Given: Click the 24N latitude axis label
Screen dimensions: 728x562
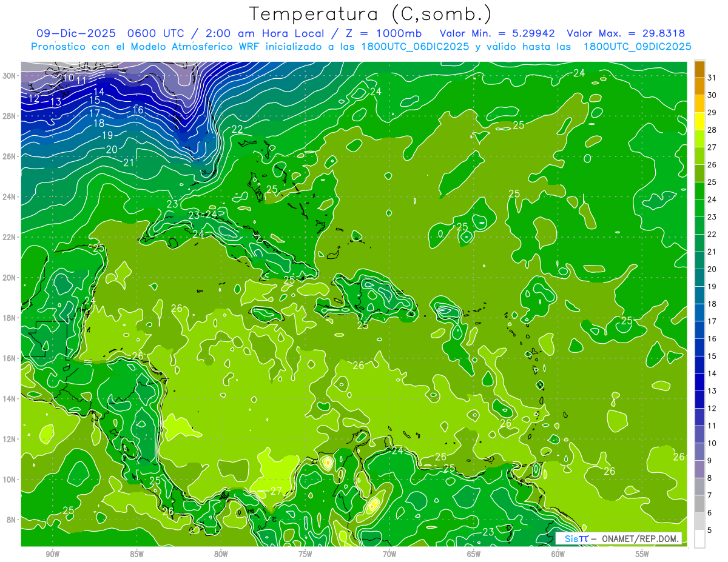Looking at the screenshot, I should click(x=10, y=197).
